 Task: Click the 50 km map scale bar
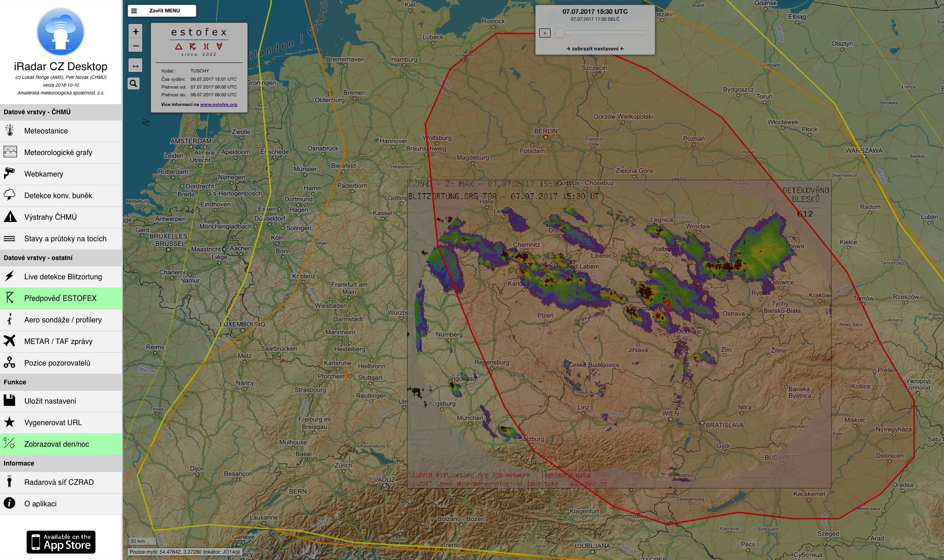[x=142, y=541]
